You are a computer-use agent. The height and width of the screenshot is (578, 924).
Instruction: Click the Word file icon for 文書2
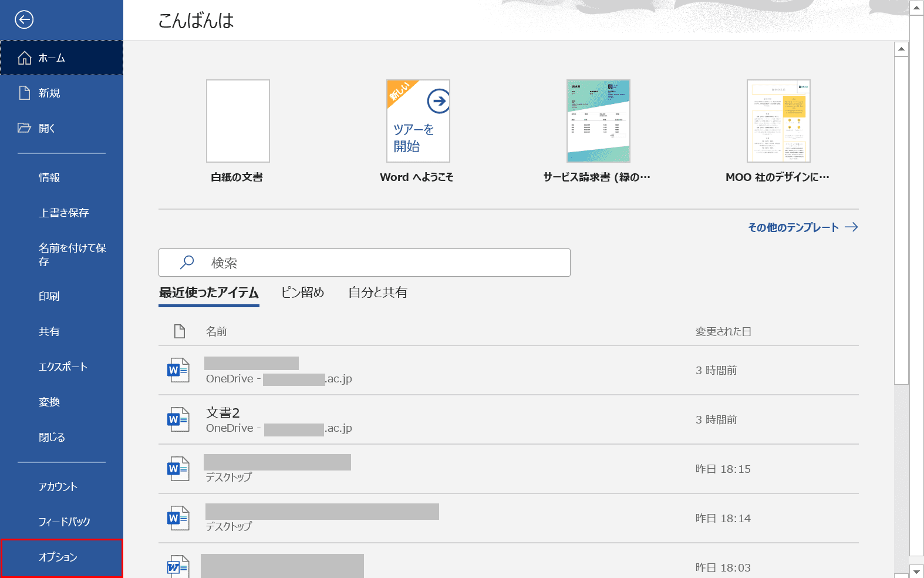[178, 419]
